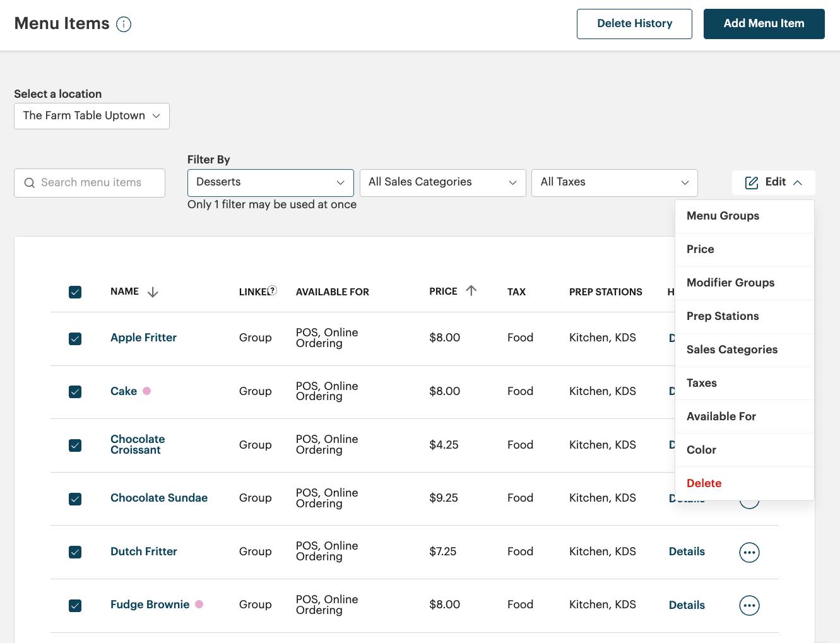Open the ellipsis menu for Fudge Brownie

click(749, 605)
